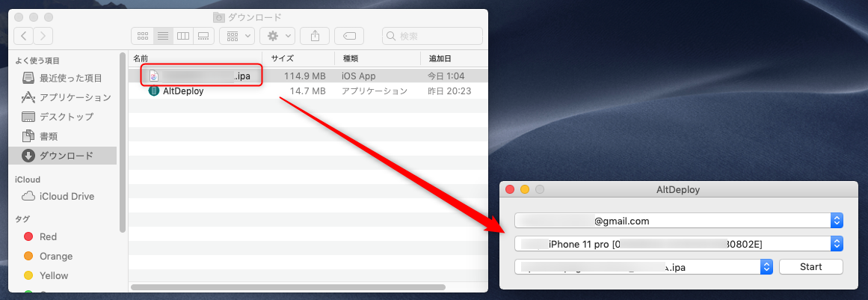Image resolution: width=868 pixels, height=300 pixels.
Task: Open iCloud Drive in the sidebar
Action: (x=63, y=197)
